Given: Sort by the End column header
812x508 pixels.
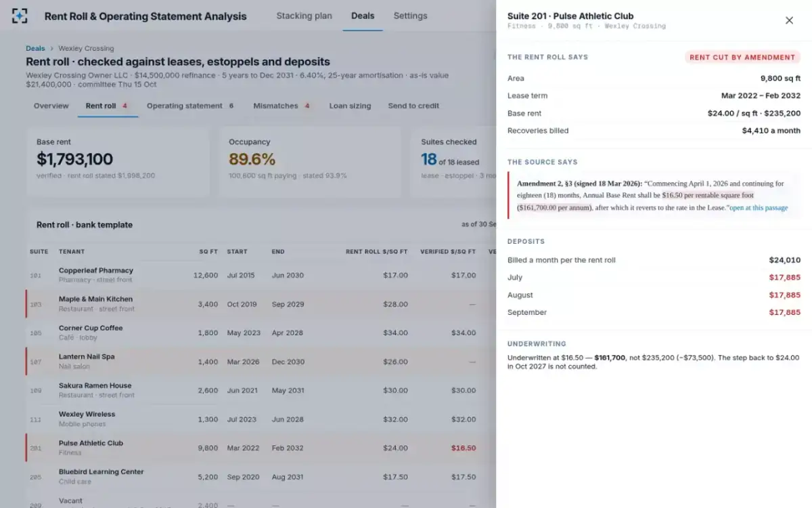Looking at the screenshot, I should coord(277,251).
